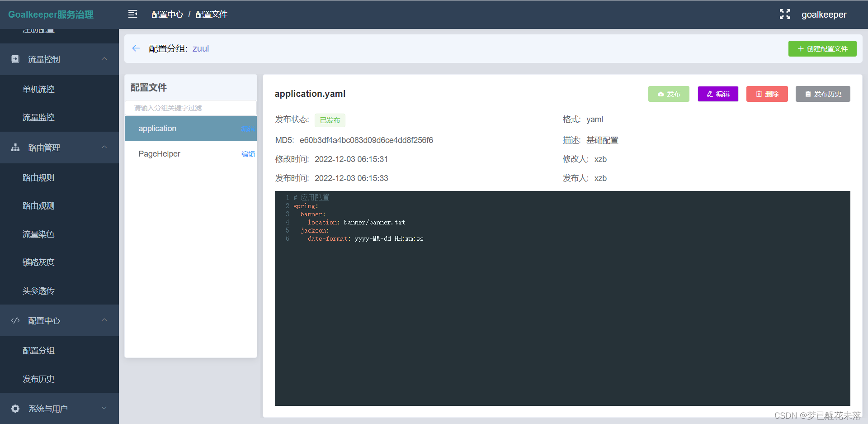The image size is (868, 424).
Task: Collapse the 配置中心 section chevron
Action: 104,320
